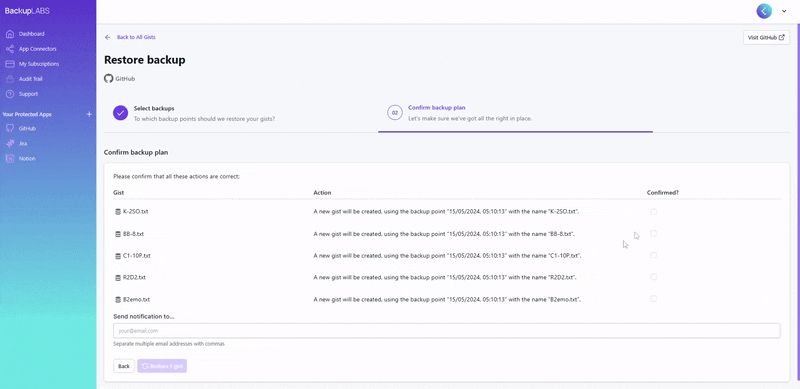This screenshot has height=389, width=800.
Task: Click the 02 step circle
Action: (x=394, y=113)
